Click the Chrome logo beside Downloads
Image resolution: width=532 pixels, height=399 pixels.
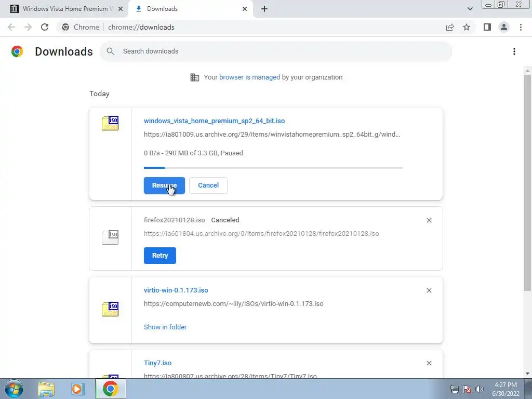(17, 51)
